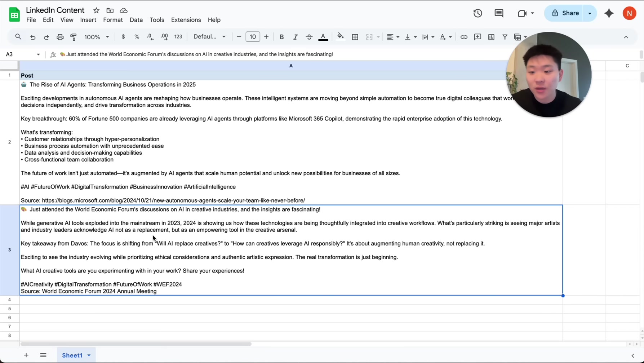The height and width of the screenshot is (363, 644).
Task: Open the zoom 100% dropdown
Action: tap(97, 37)
